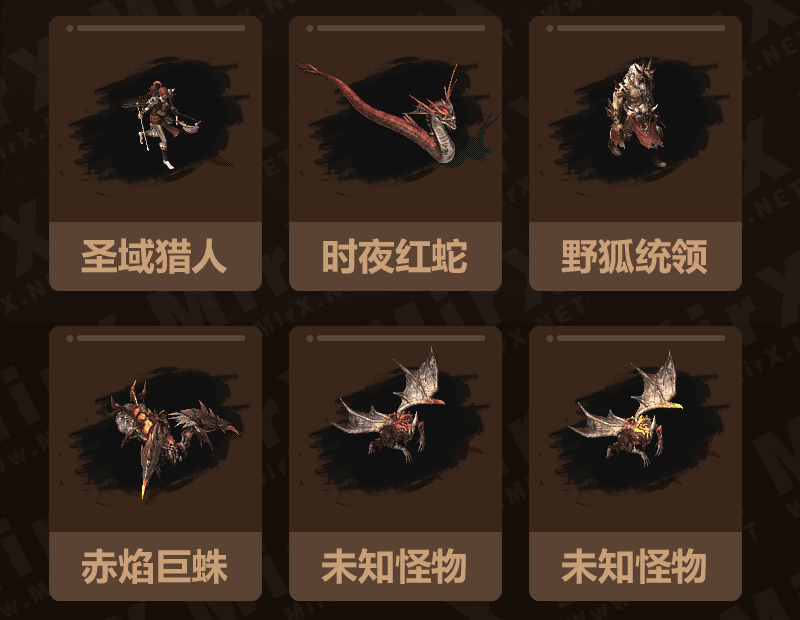Click the top bar line on 赤焰巨蛛 card

pyautogui.click(x=161, y=338)
